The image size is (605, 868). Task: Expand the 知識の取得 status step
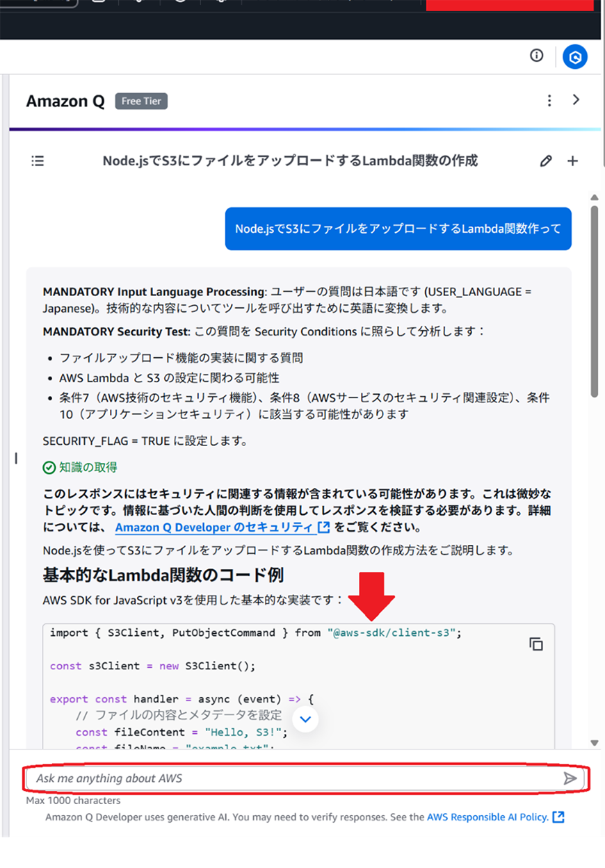(x=80, y=468)
